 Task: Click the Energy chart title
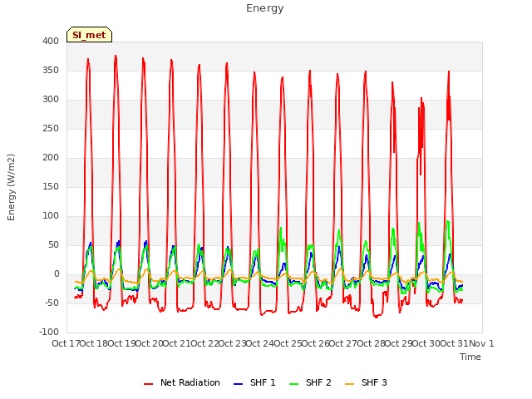(x=265, y=8)
